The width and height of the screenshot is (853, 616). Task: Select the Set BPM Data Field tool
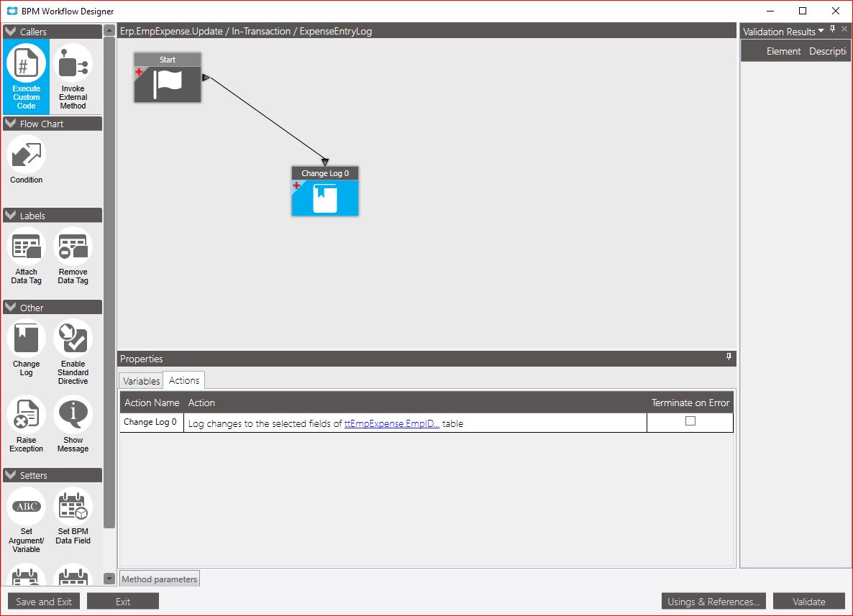[73, 517]
